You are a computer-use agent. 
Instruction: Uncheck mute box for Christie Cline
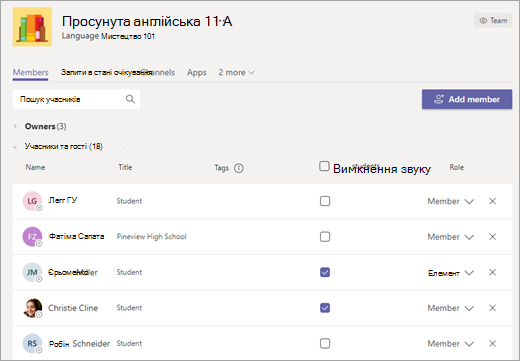click(x=325, y=308)
